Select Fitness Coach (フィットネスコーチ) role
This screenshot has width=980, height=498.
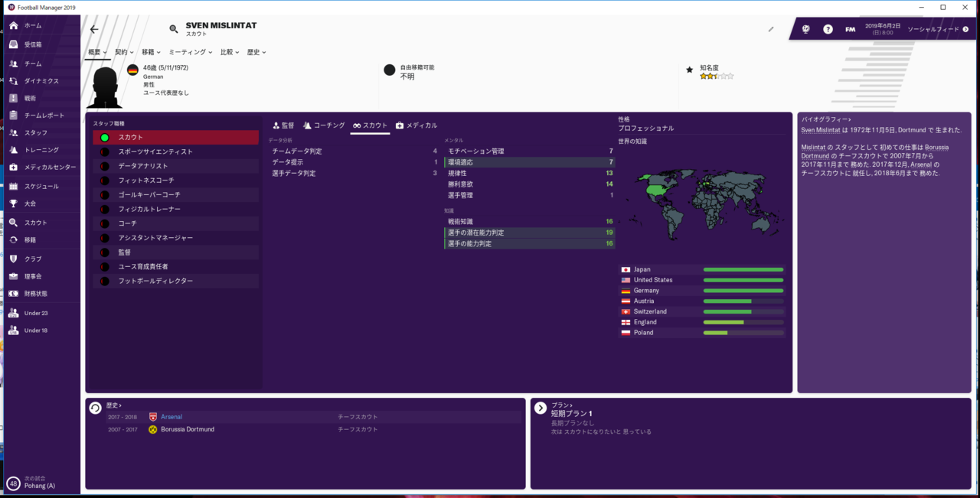pos(176,181)
